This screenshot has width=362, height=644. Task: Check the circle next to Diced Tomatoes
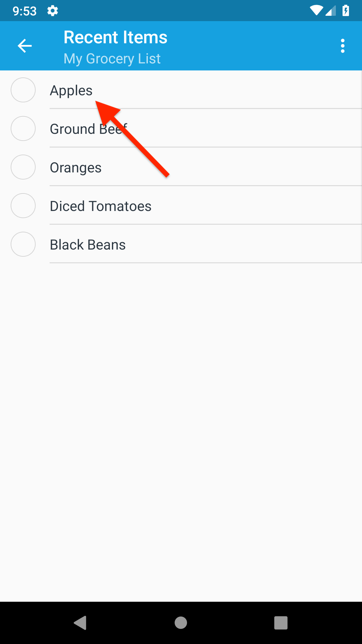pyautogui.click(x=23, y=206)
